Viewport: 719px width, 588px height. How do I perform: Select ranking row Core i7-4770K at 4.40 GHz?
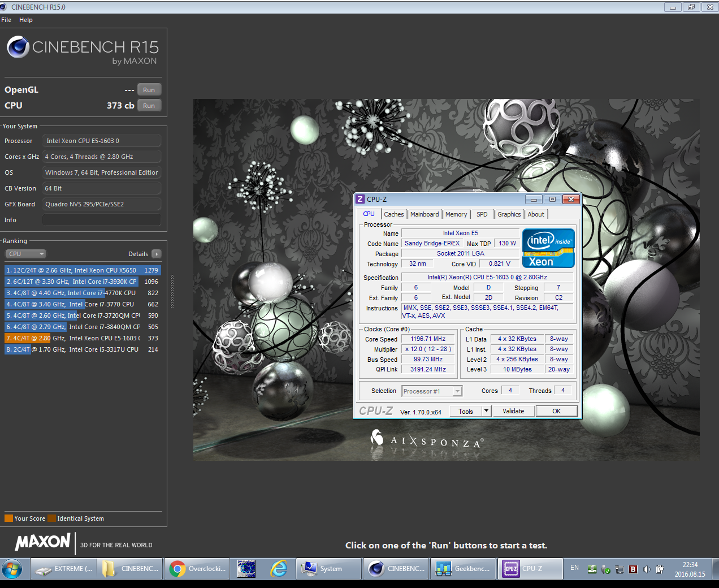[83, 293]
